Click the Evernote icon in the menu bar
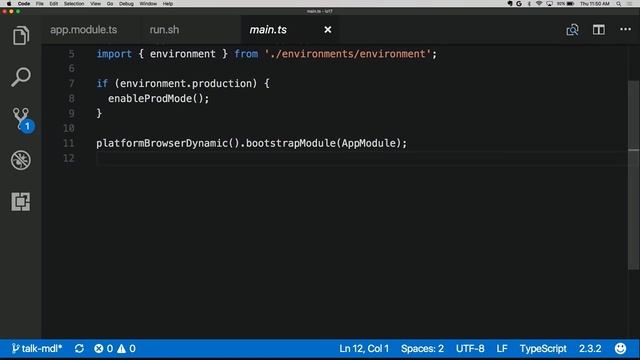Screen dimensions: 640x360 coord(510,4)
